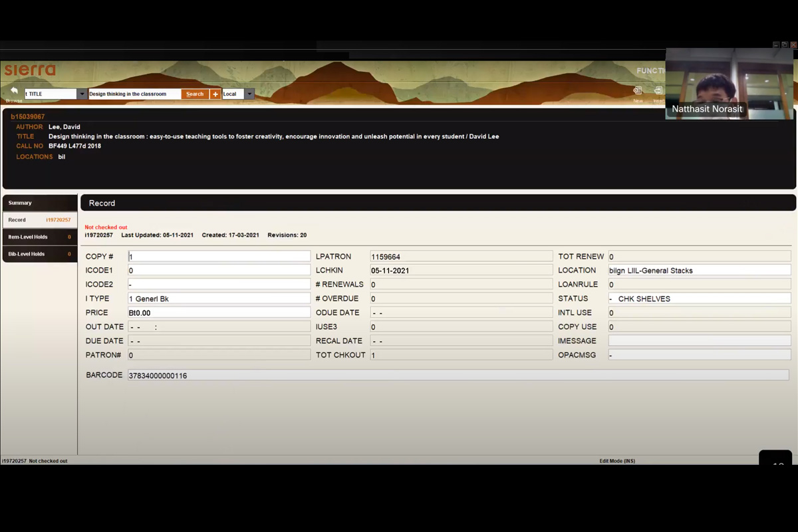Open the FUNCTIONS menu
The width and height of the screenshot is (798, 532).
coord(650,71)
